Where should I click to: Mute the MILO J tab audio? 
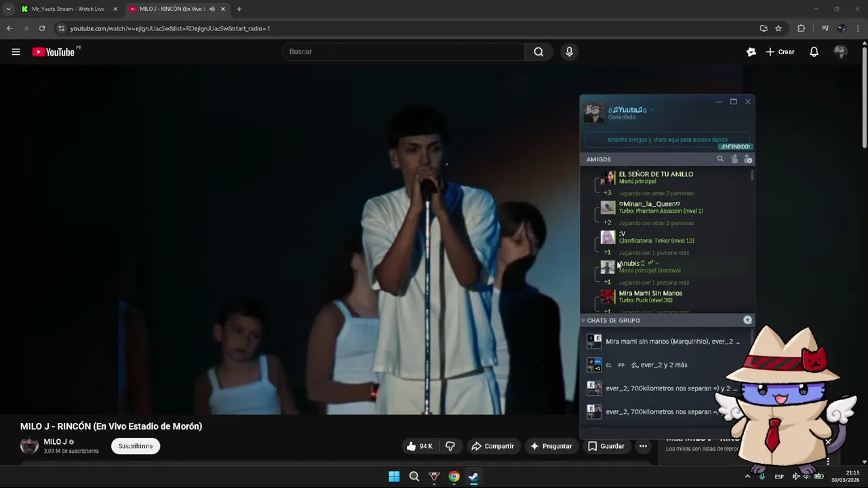pyautogui.click(x=212, y=9)
